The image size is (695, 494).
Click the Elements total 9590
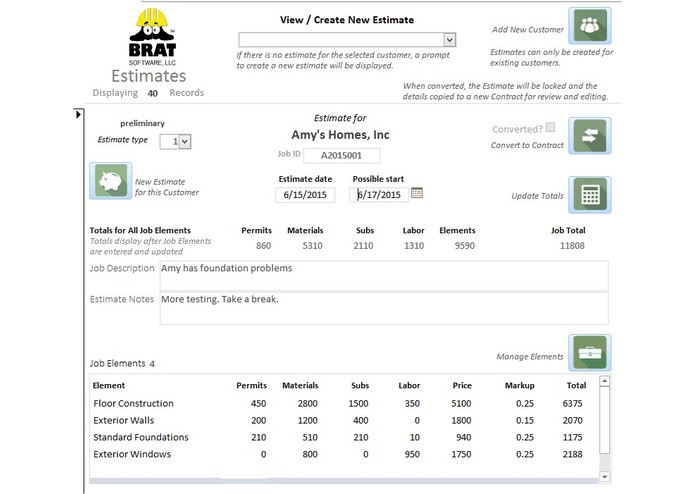(465, 246)
